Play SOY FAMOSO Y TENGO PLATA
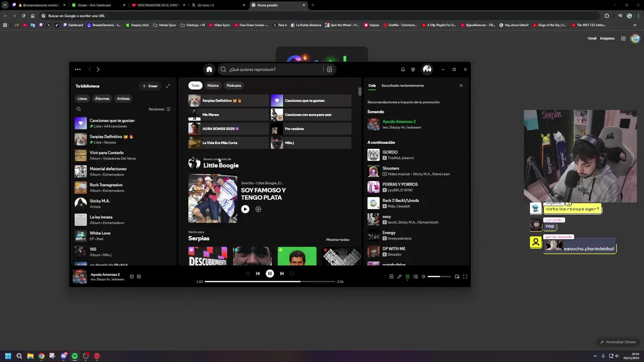 coord(245,209)
